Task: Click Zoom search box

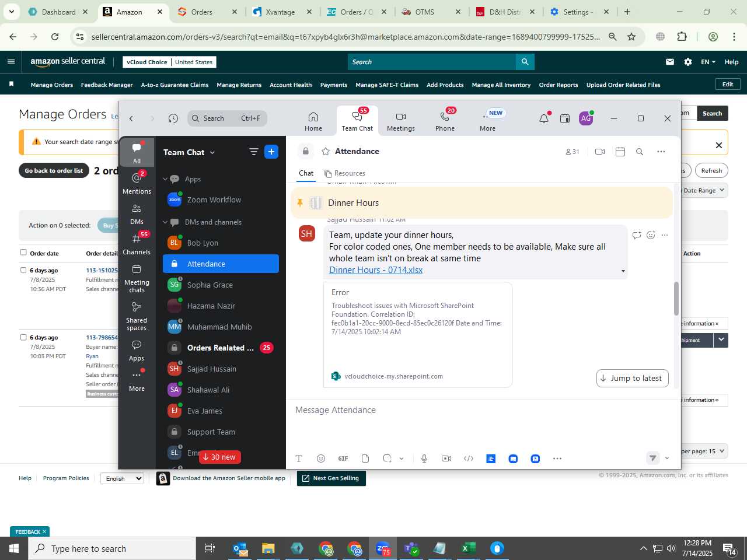Action: pos(228,118)
